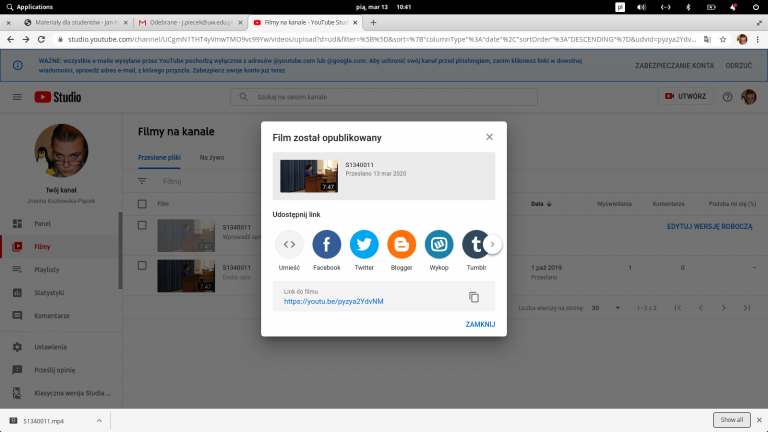Share video via Wykop icon
This screenshot has width=768, height=432.
point(439,244)
